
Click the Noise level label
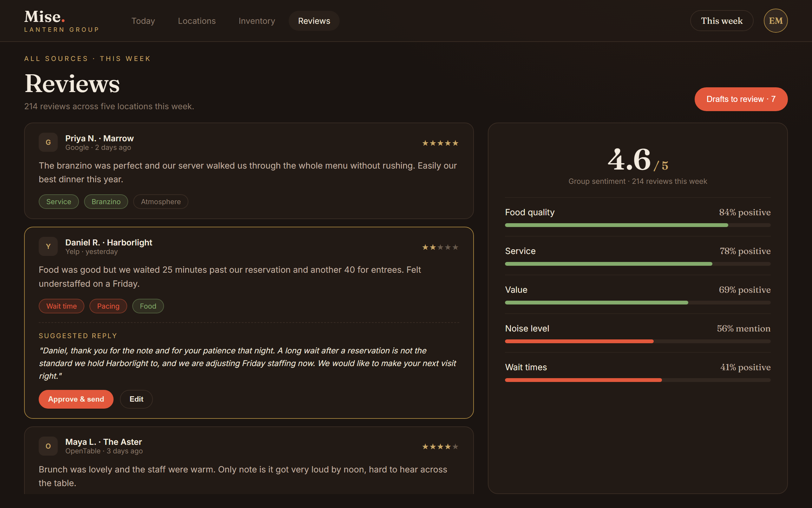coord(527,329)
